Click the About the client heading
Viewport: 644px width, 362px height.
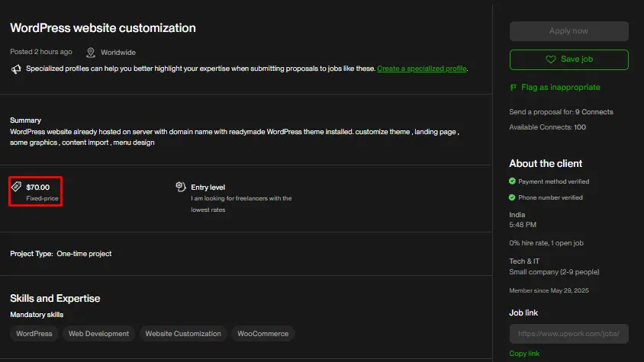click(x=546, y=163)
